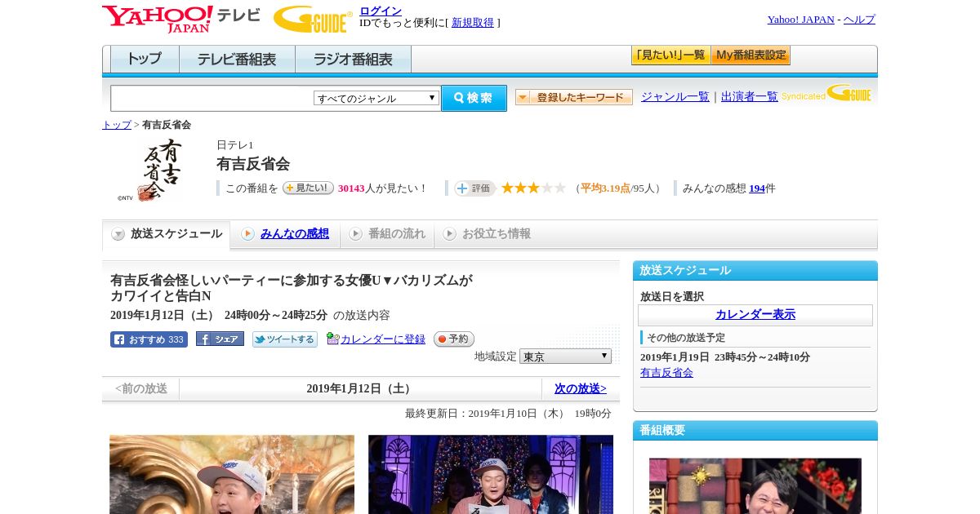Image resolution: width=980 pixels, height=514 pixels.
Task: Open My番組表設定 button
Action: [x=751, y=55]
